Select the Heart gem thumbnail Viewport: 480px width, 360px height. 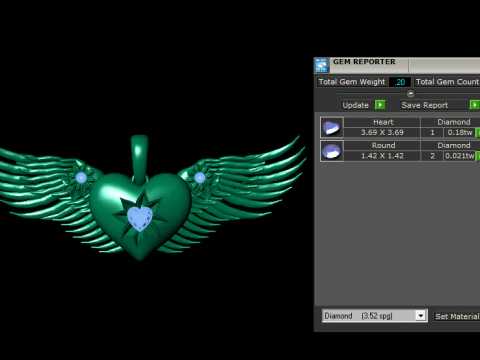pyautogui.click(x=332, y=127)
